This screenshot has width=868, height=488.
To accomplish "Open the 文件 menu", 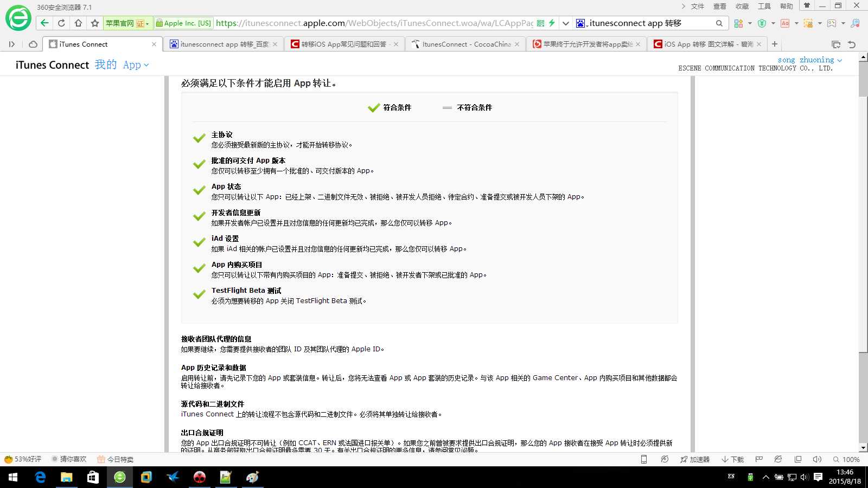I will point(697,6).
